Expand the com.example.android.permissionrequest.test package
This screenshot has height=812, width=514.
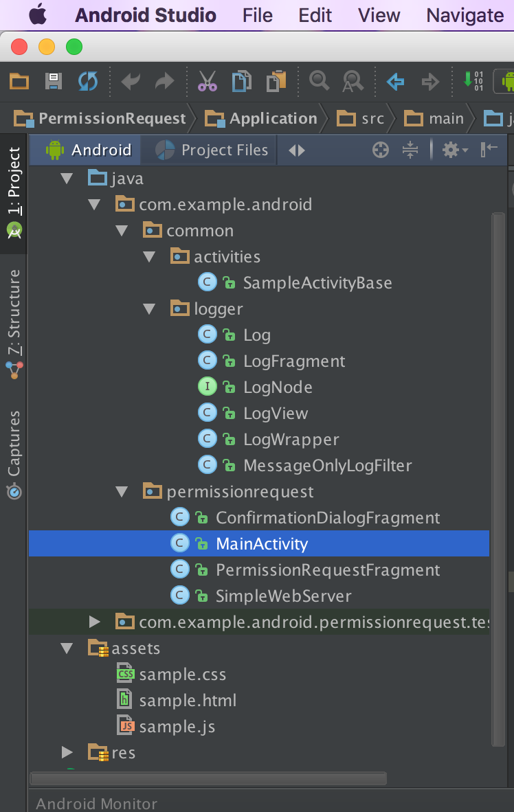point(94,622)
